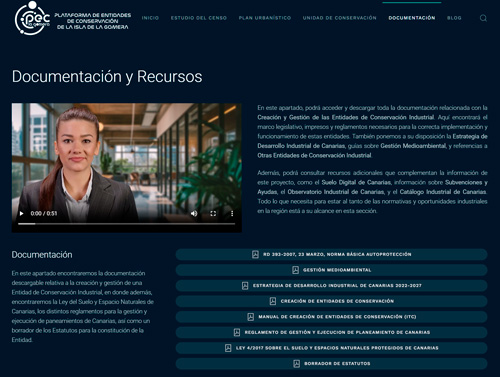Click the PDF icon beside Gestión Medioambiental
Viewport: 500px width, 377px height.
point(295,270)
